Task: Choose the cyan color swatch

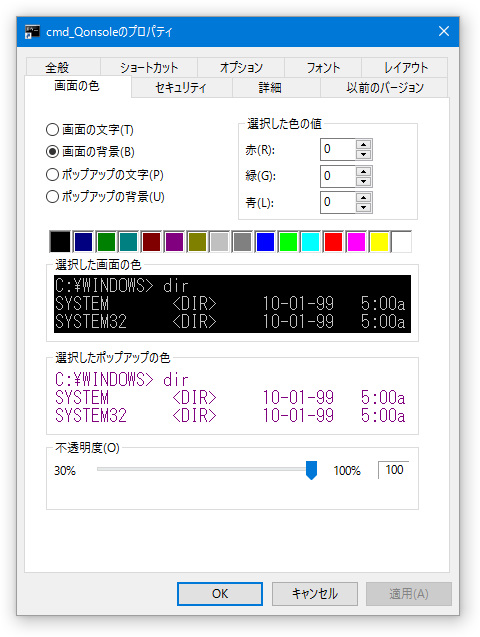Action: (311, 242)
